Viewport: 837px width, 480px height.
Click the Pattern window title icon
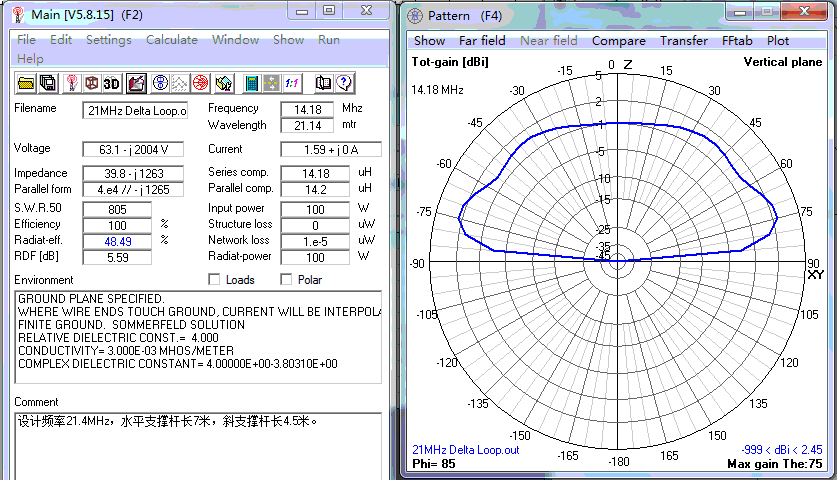[x=415, y=16]
